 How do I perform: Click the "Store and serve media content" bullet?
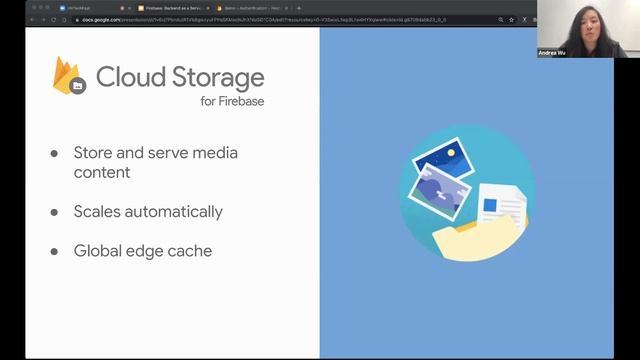click(x=156, y=162)
